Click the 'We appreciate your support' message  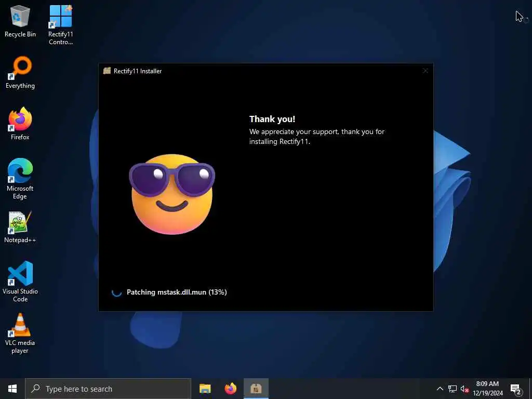[317, 137]
